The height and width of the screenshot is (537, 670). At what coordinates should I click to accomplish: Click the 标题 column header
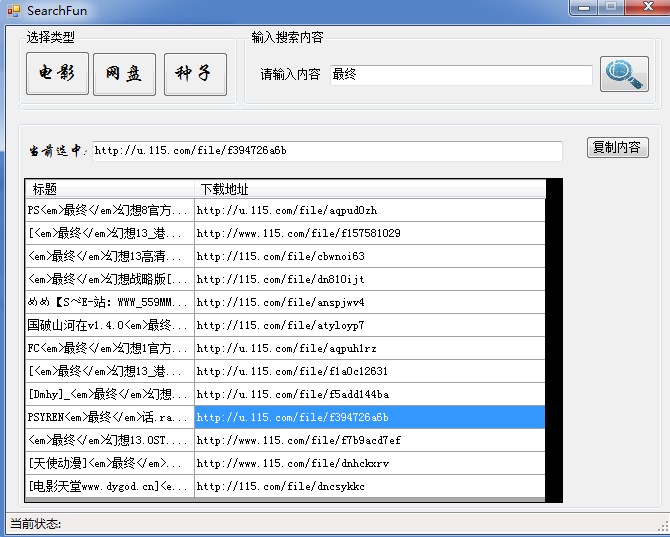[110, 189]
